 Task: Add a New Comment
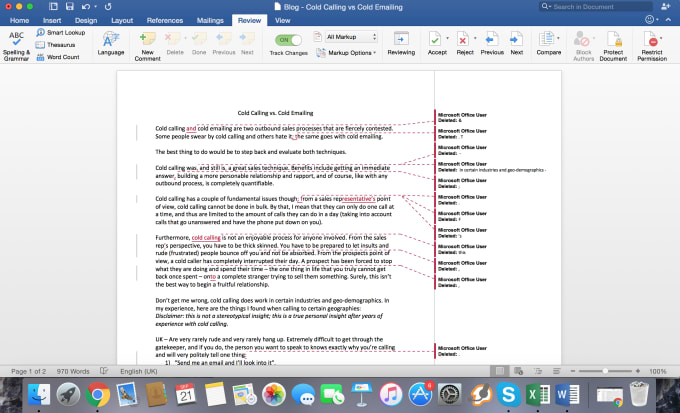click(147, 46)
